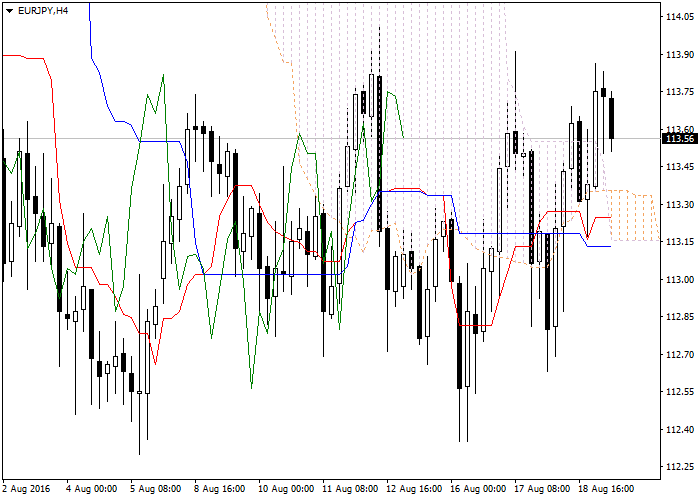Click the 112.55 price scale label

point(680,392)
